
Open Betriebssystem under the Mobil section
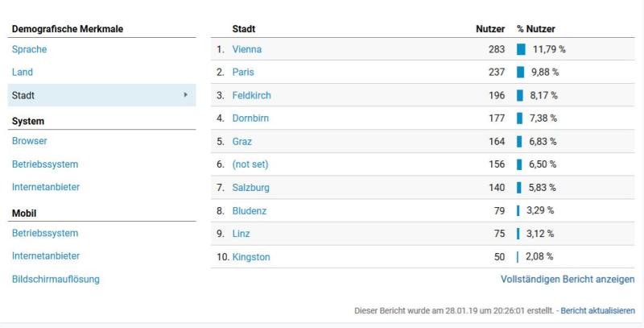click(x=45, y=233)
